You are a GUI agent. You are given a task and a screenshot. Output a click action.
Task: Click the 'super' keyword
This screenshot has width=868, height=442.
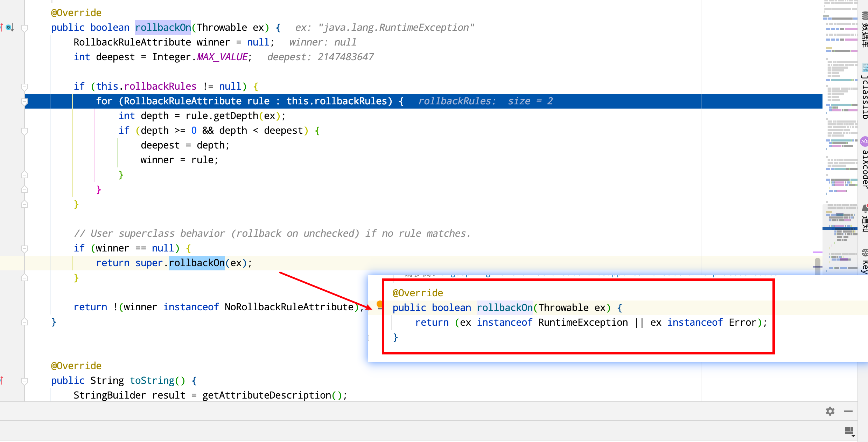tap(149, 263)
